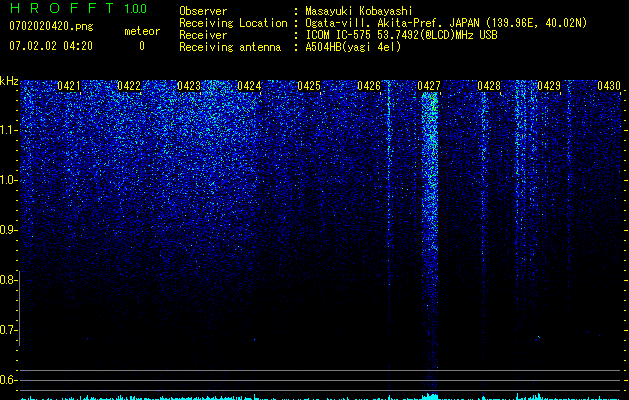Image resolution: width=629 pixels, height=400 pixels.
Task: Click the Receiver field label
Action: [x=203, y=35]
